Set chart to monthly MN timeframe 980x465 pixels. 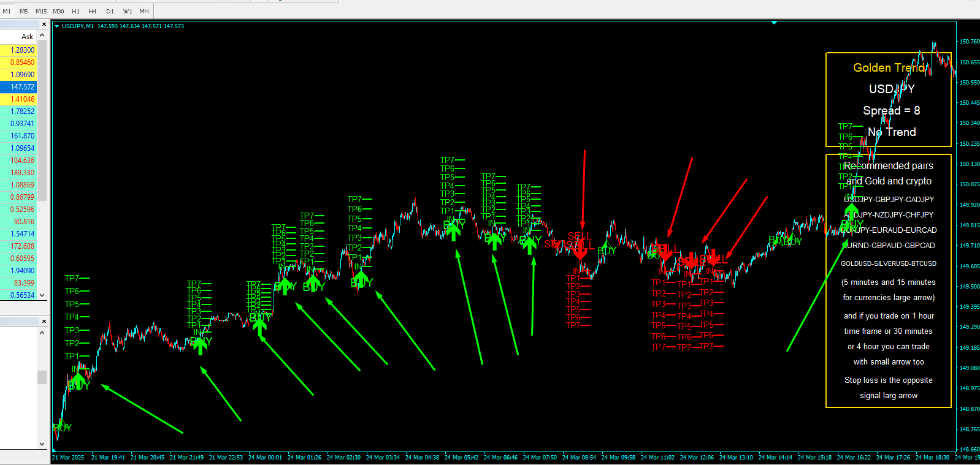(144, 11)
